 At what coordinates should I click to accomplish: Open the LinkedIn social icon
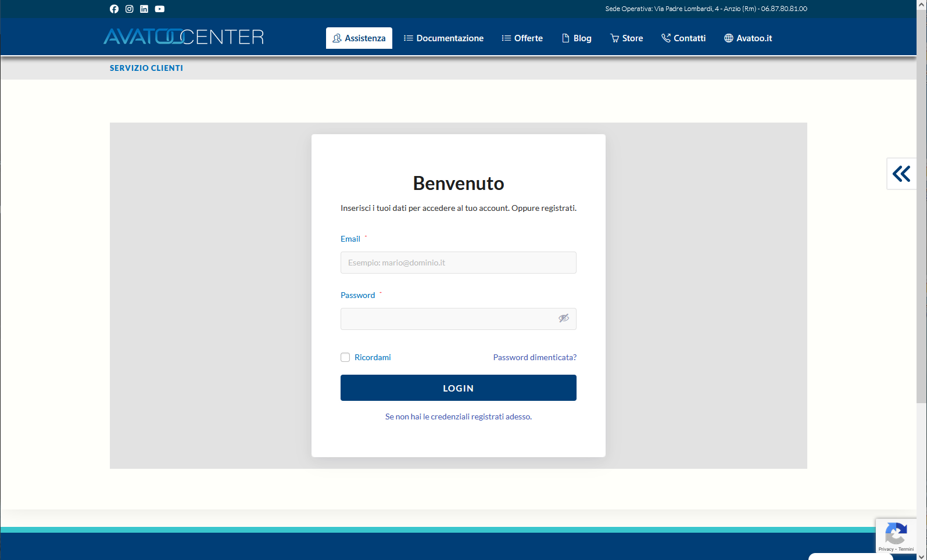(144, 9)
